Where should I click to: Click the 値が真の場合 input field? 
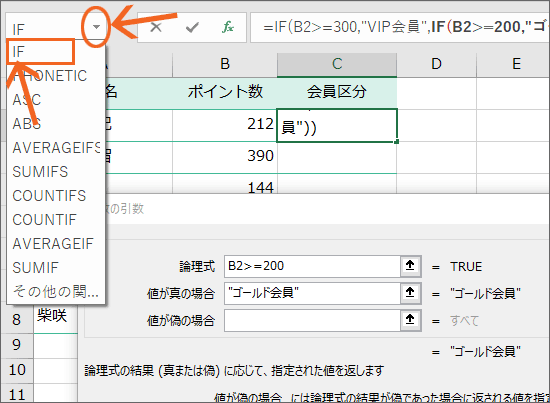312,293
